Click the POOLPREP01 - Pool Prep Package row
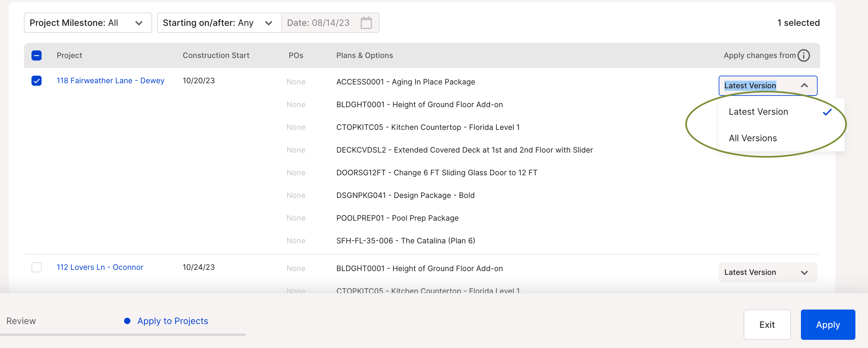 (397, 218)
